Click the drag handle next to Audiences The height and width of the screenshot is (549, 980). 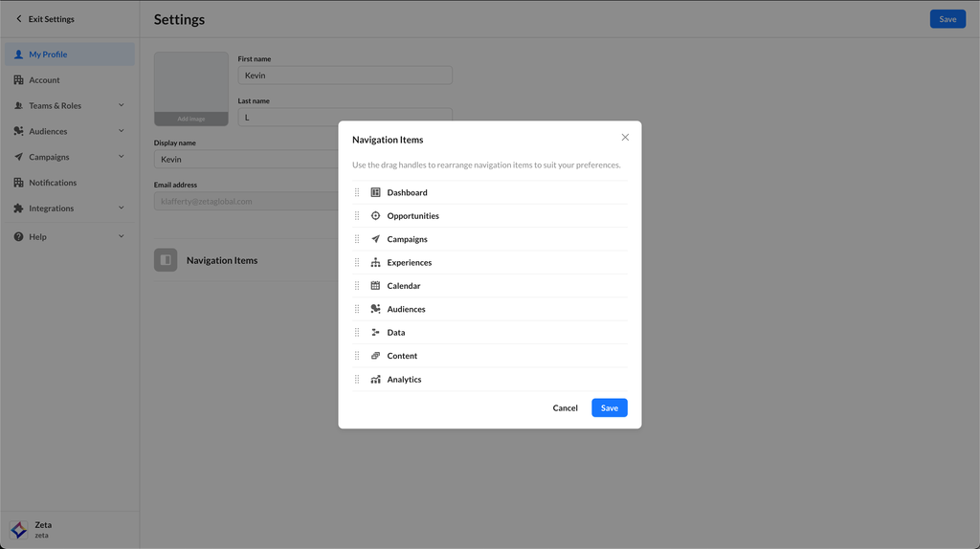click(357, 309)
